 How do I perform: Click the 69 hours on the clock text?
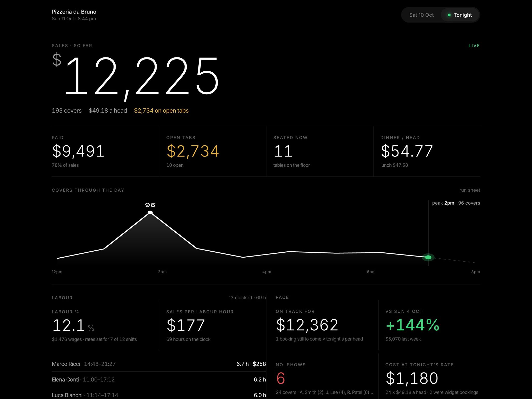(x=188, y=339)
